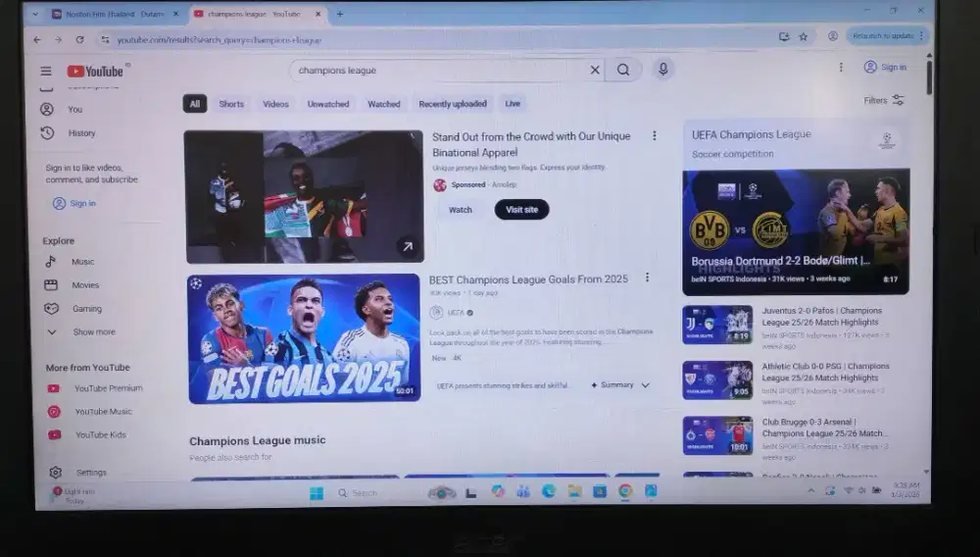Click the UEFA Champions League panel title
The width and height of the screenshot is (980, 557).
pyautogui.click(x=752, y=134)
